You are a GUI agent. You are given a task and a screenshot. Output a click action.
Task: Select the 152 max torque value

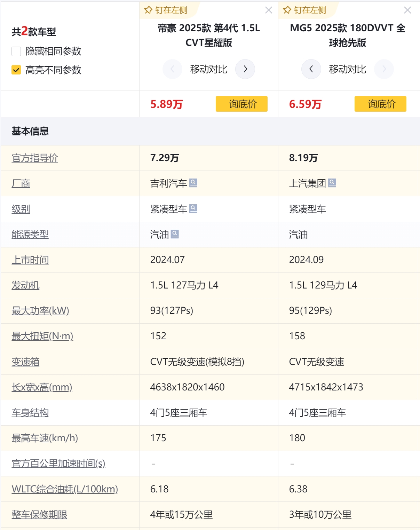pos(158,336)
